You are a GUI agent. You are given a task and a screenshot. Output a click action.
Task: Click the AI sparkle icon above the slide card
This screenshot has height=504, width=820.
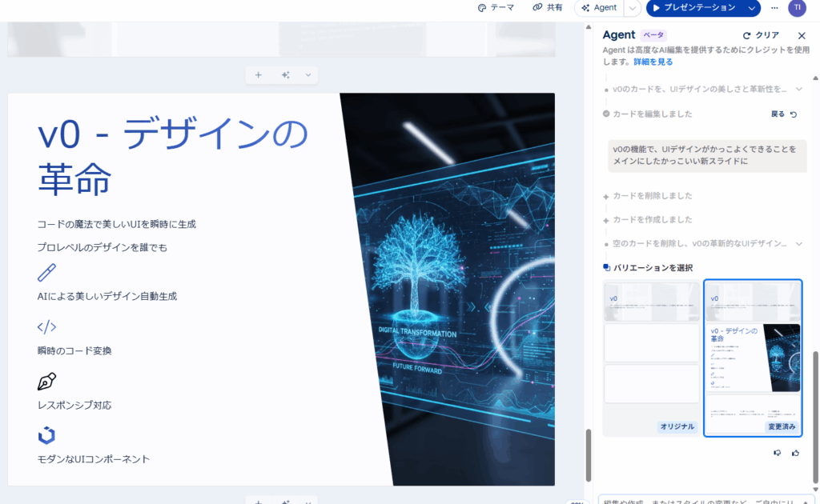click(x=285, y=75)
